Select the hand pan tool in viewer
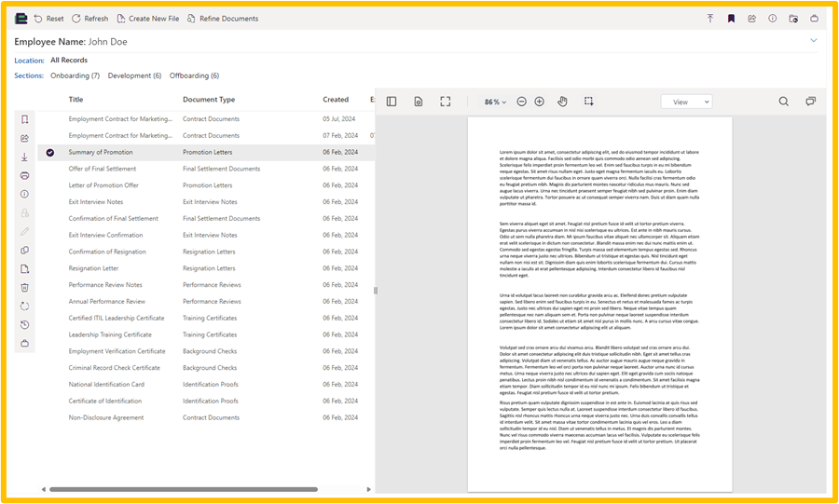The image size is (839, 504). (562, 102)
